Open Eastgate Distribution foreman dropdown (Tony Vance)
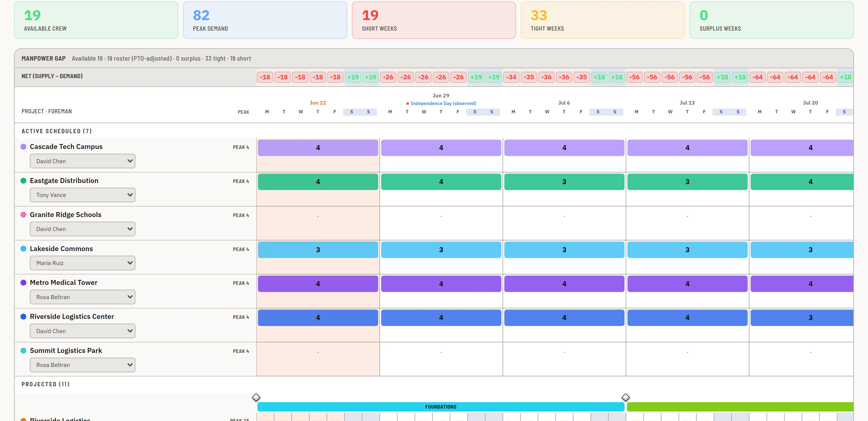Image resolution: width=868 pixels, height=421 pixels. pyautogui.click(x=83, y=195)
